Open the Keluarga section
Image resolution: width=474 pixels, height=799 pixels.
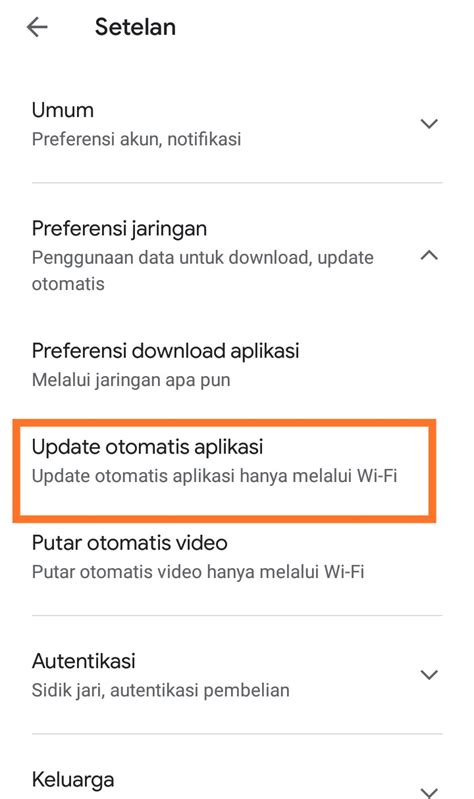pyautogui.click(x=237, y=780)
